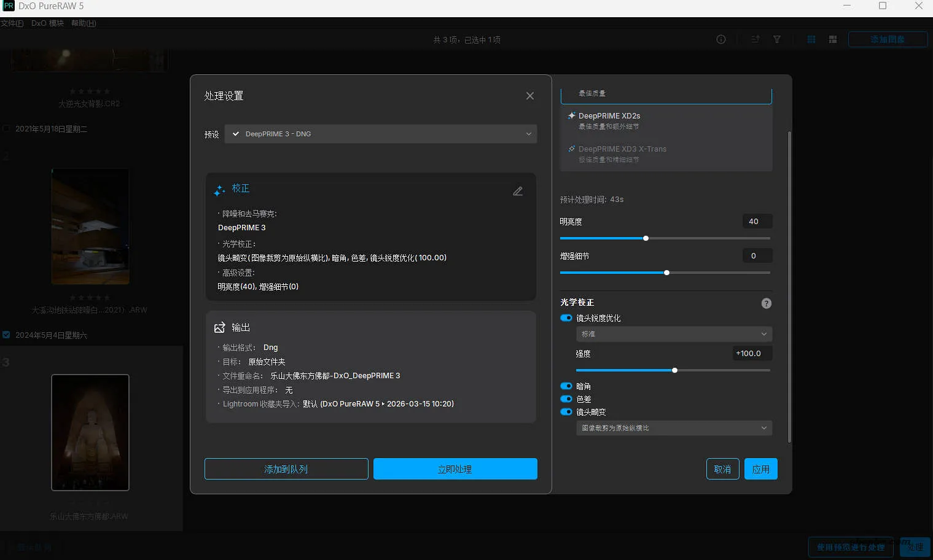This screenshot has height=560, width=933.
Task: Open the 预设 DeepPRIME 3 - DNG dropdown
Action: point(381,134)
